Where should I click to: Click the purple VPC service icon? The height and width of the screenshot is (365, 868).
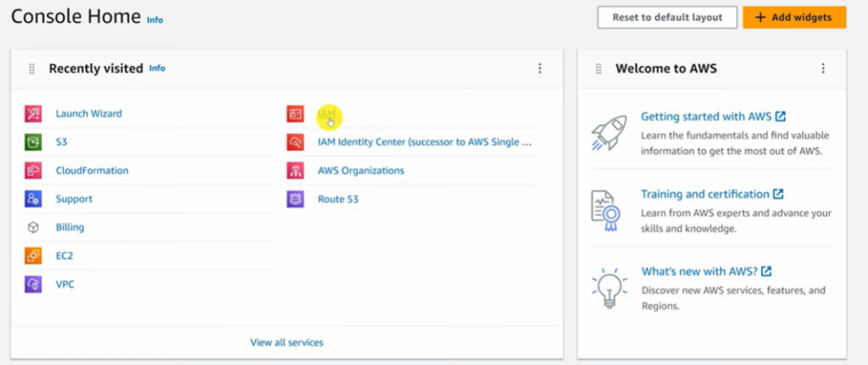click(x=33, y=285)
